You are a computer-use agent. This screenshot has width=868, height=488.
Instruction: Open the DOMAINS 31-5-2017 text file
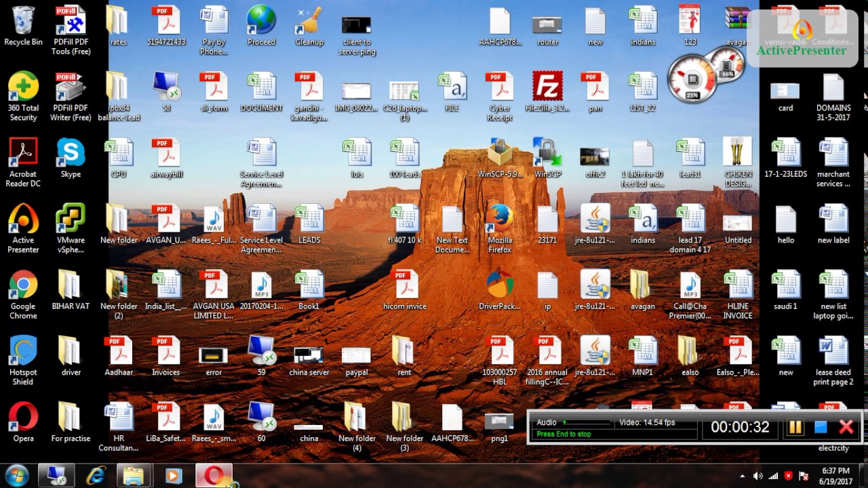click(x=833, y=97)
